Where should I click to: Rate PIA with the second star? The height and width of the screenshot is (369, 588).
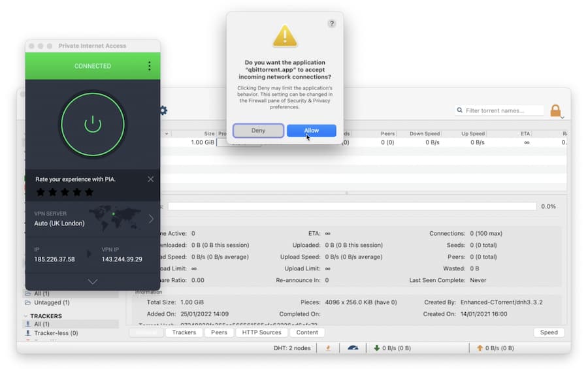tap(52, 192)
